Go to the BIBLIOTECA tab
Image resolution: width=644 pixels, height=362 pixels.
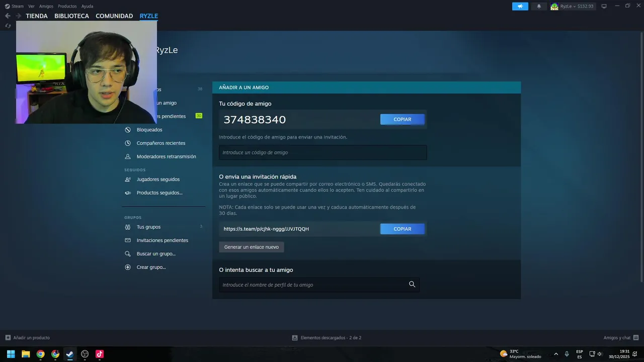click(71, 16)
